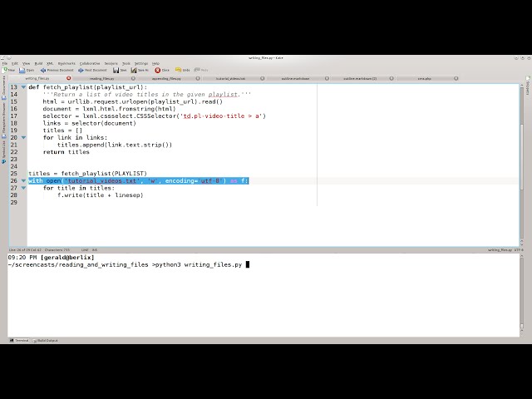Close the cms.php tab
This screenshot has width=532, height=399.
coord(456,78)
